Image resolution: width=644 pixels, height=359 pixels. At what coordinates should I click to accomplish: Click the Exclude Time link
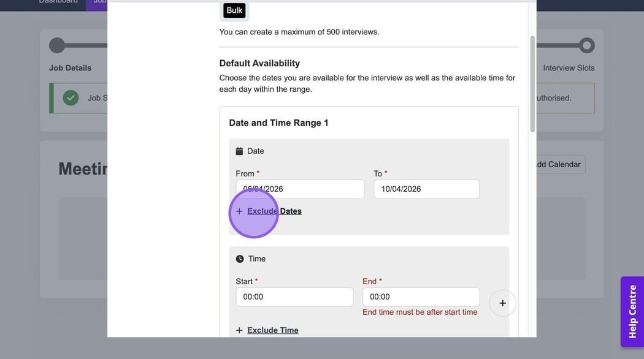click(273, 330)
